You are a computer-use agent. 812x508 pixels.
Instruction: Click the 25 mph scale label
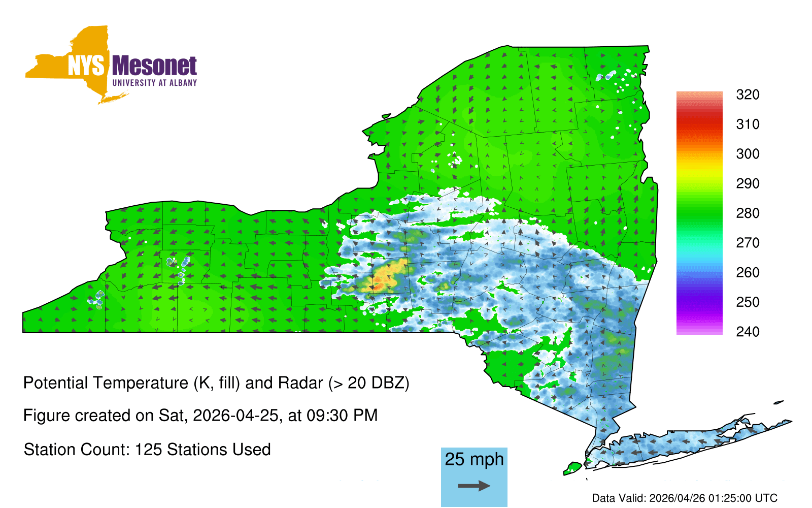[x=474, y=459]
